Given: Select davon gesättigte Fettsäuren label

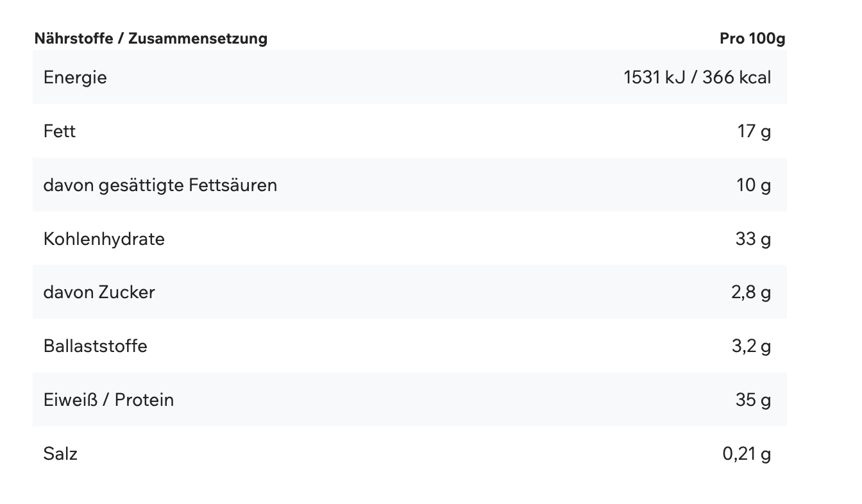Looking at the screenshot, I should 160,185.
